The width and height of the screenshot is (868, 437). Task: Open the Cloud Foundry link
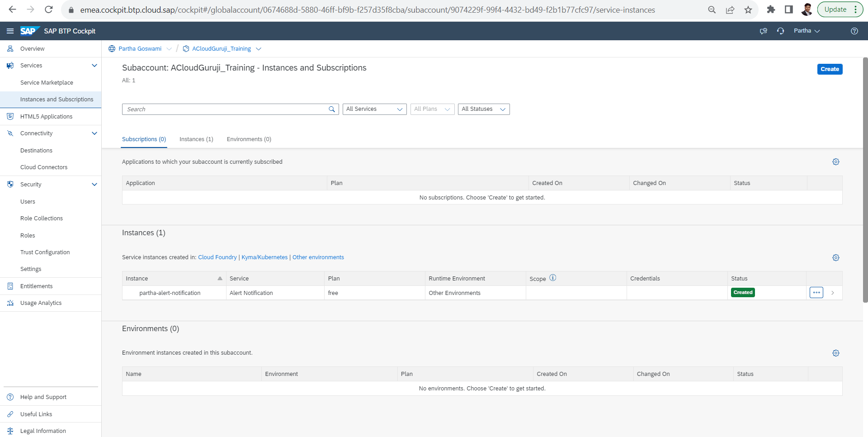(x=217, y=257)
